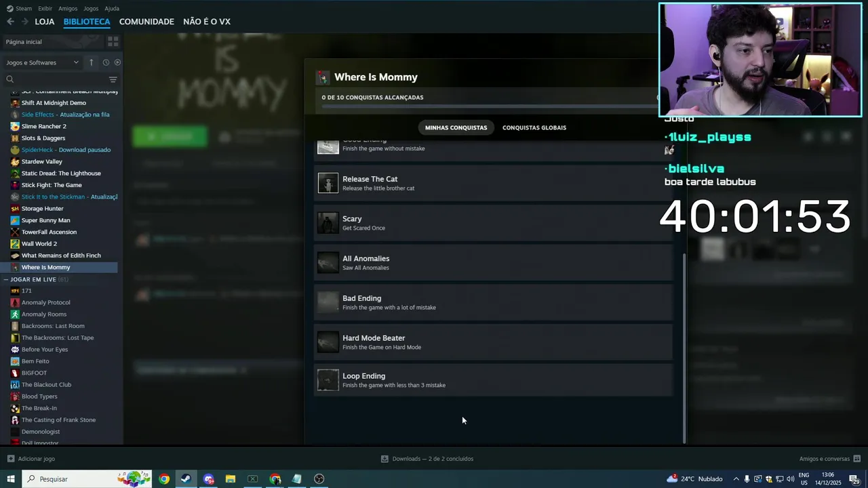The width and height of the screenshot is (868, 488).
Task: Click the Windows taskbar Pesquisar search box
Action: point(88,479)
